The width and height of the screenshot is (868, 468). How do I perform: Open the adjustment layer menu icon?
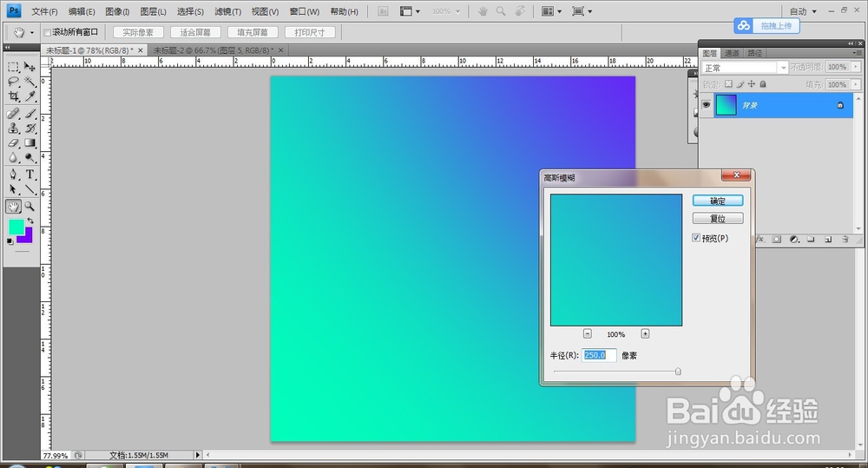[794, 240]
